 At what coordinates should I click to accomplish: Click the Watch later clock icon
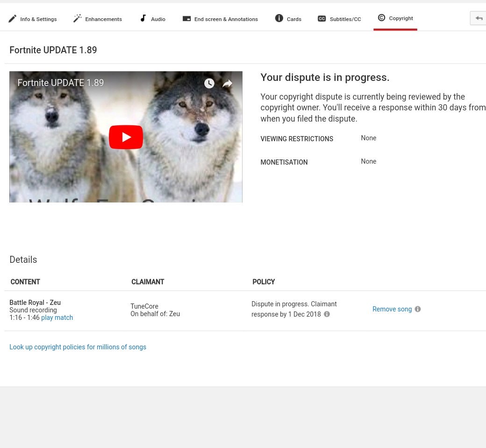209,83
